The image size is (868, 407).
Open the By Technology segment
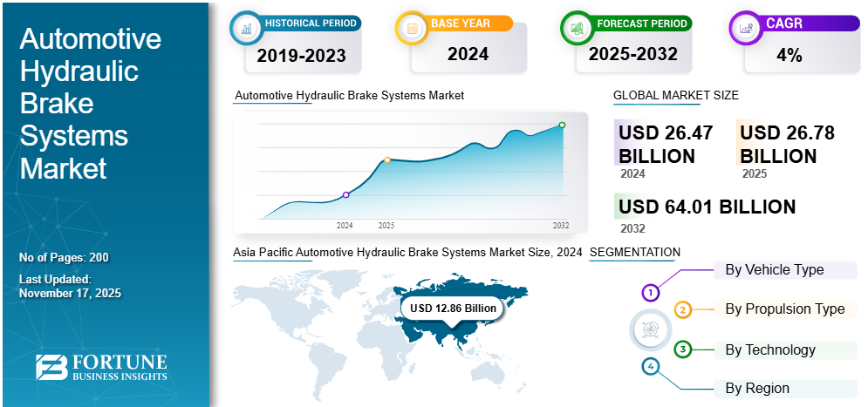[x=770, y=349]
